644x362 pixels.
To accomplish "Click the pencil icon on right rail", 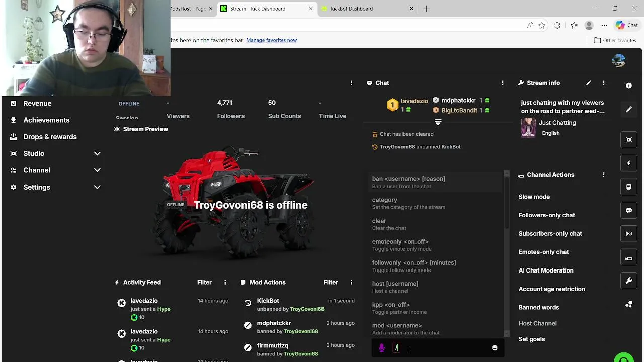I will pos(628,110).
